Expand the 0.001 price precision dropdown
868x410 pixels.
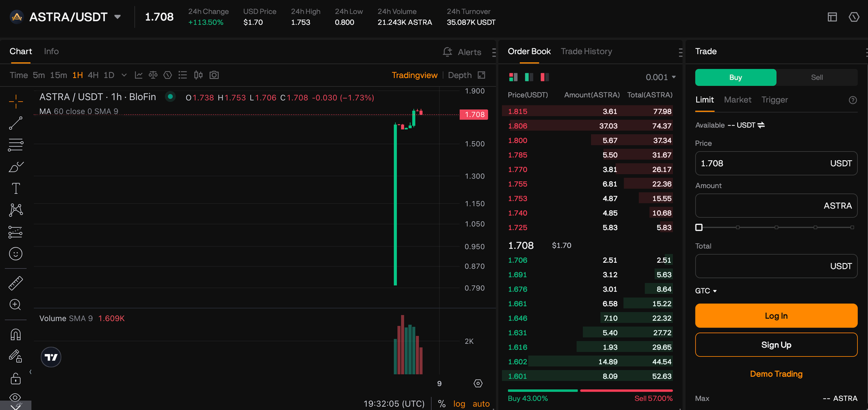(x=661, y=77)
